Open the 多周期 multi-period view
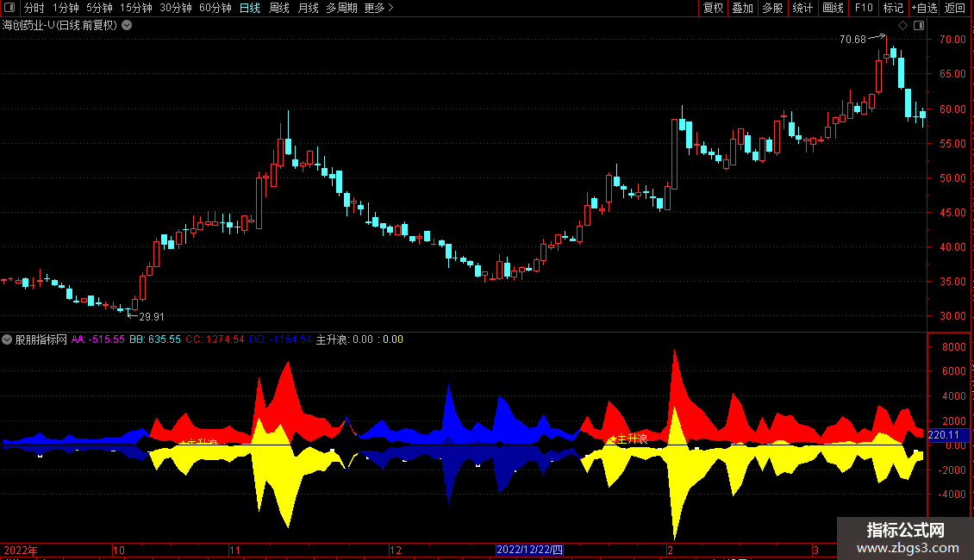974x560 pixels. point(341,8)
